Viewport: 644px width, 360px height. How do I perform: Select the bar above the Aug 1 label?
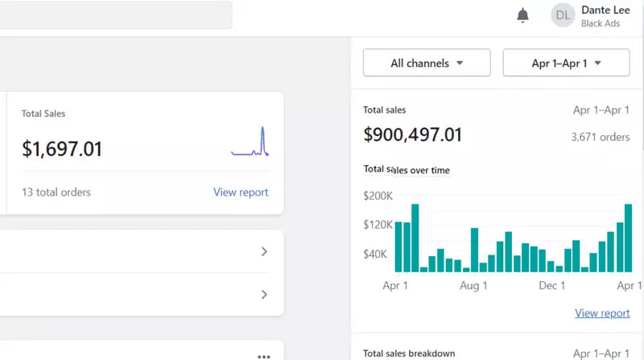(475, 250)
